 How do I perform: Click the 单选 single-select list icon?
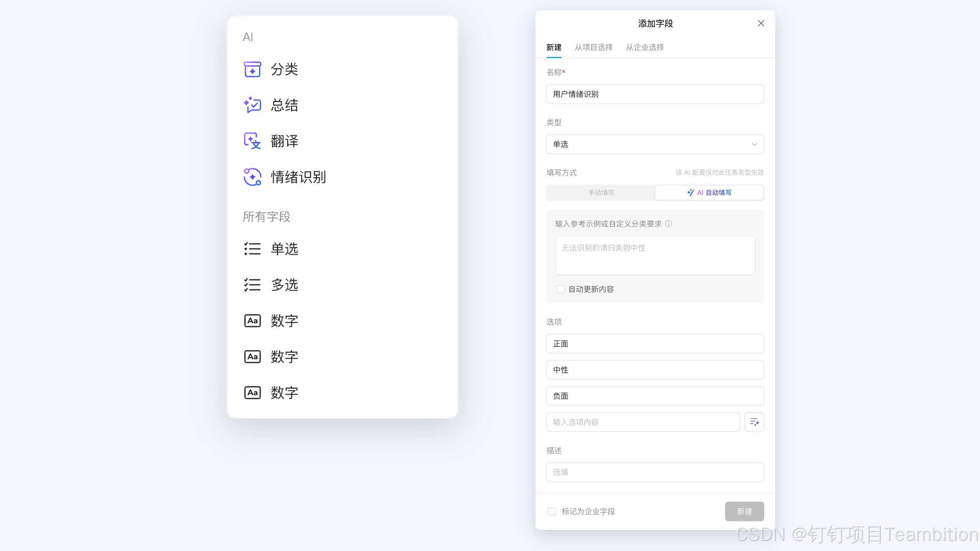click(252, 249)
